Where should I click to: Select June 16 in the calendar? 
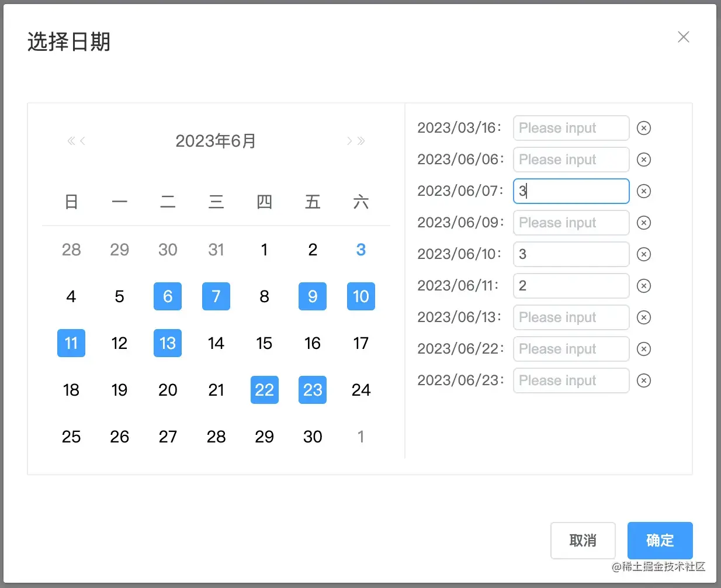click(x=313, y=343)
